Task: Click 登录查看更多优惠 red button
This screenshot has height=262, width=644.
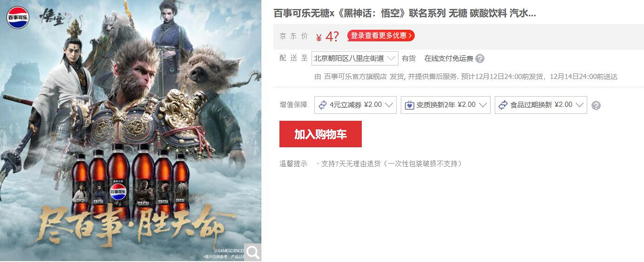Action: pyautogui.click(x=381, y=36)
